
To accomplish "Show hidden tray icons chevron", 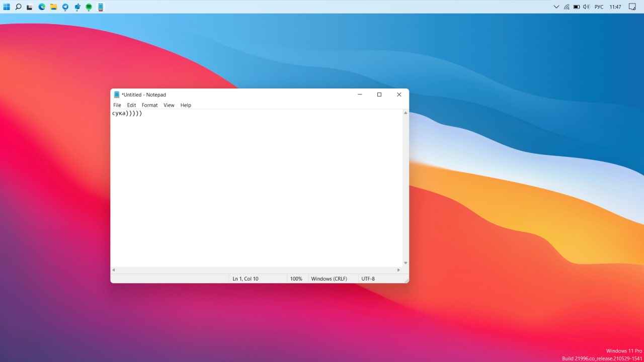I will [x=556, y=7].
